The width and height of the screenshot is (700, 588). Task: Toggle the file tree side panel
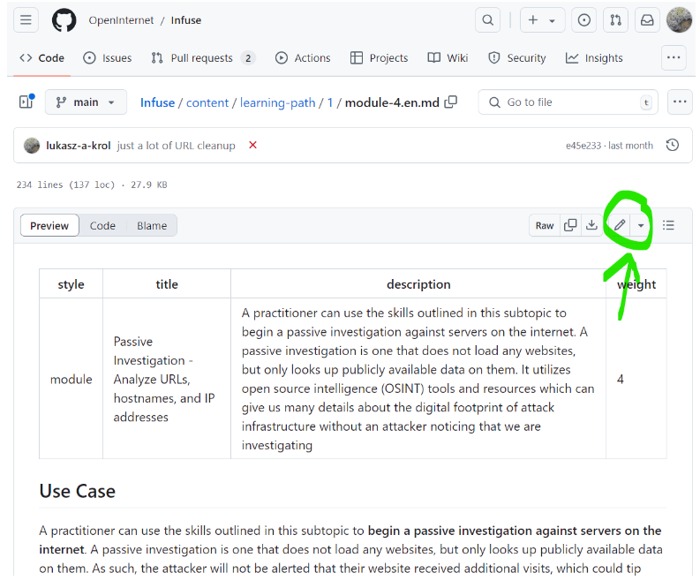tap(26, 102)
